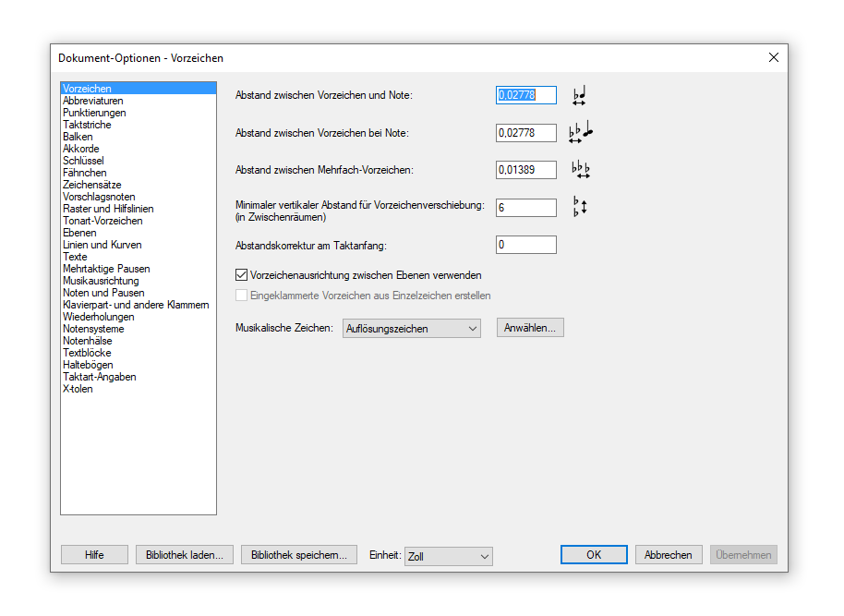Click the accidentals-at-note spacing diagram icon
The width and height of the screenshot is (844, 616).
[580, 133]
